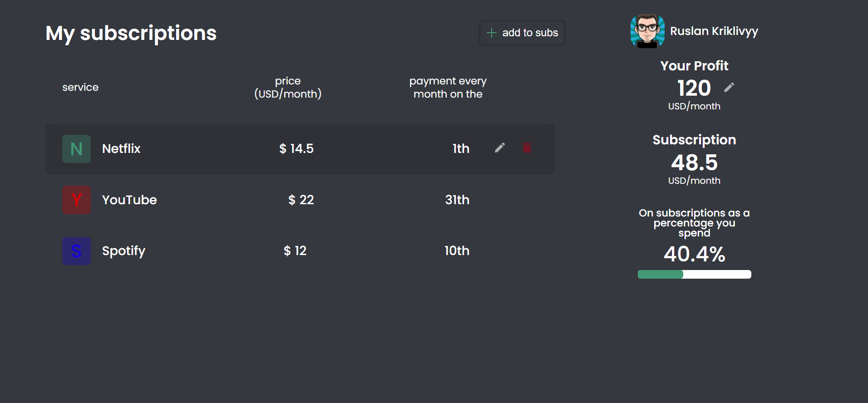Click the payment every month column header
868x403 pixels.
[x=448, y=88]
